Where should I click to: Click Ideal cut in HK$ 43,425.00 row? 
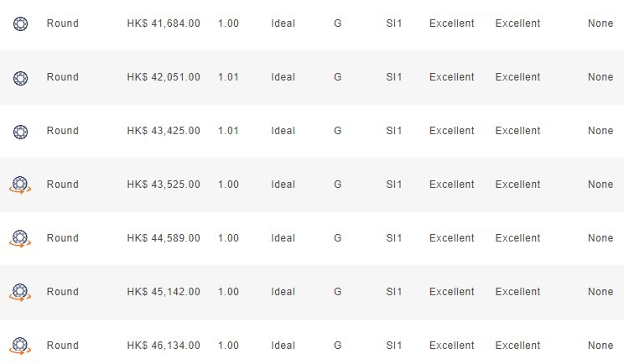point(283,131)
